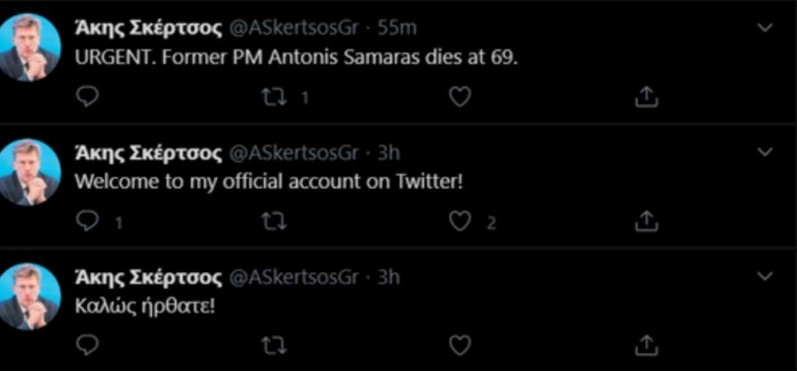This screenshot has width=797, height=372.
Task: Share the Καλώς ήρθατε tweet
Action: point(647,346)
